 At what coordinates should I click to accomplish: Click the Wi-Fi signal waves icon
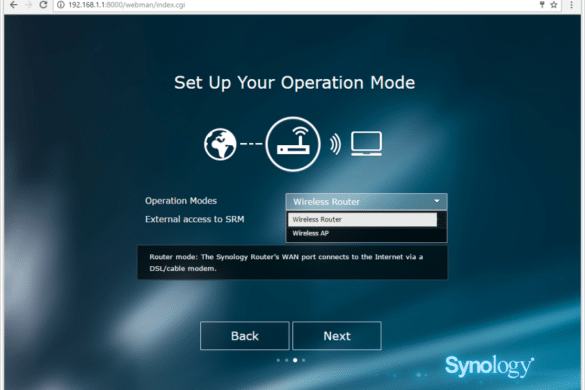[x=335, y=144]
